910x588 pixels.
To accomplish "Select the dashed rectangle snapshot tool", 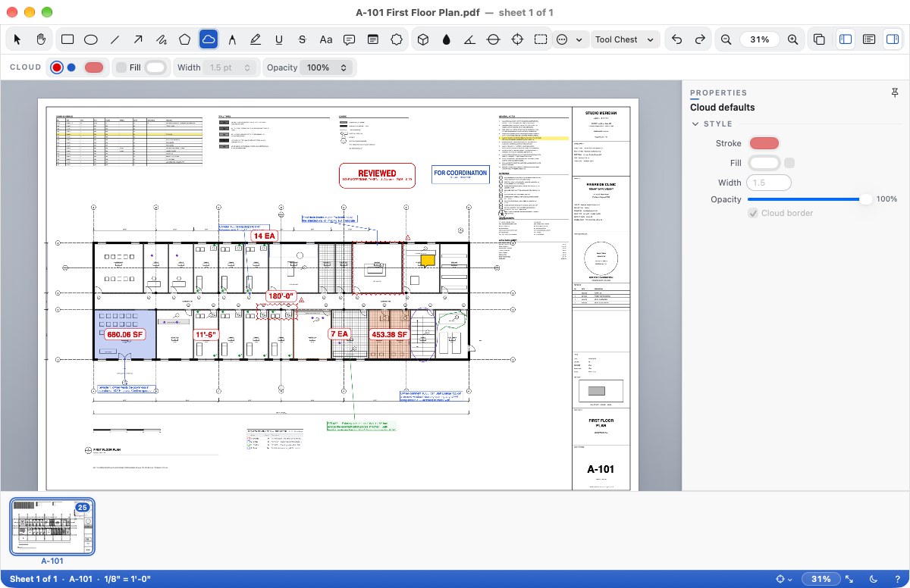I will coord(541,39).
